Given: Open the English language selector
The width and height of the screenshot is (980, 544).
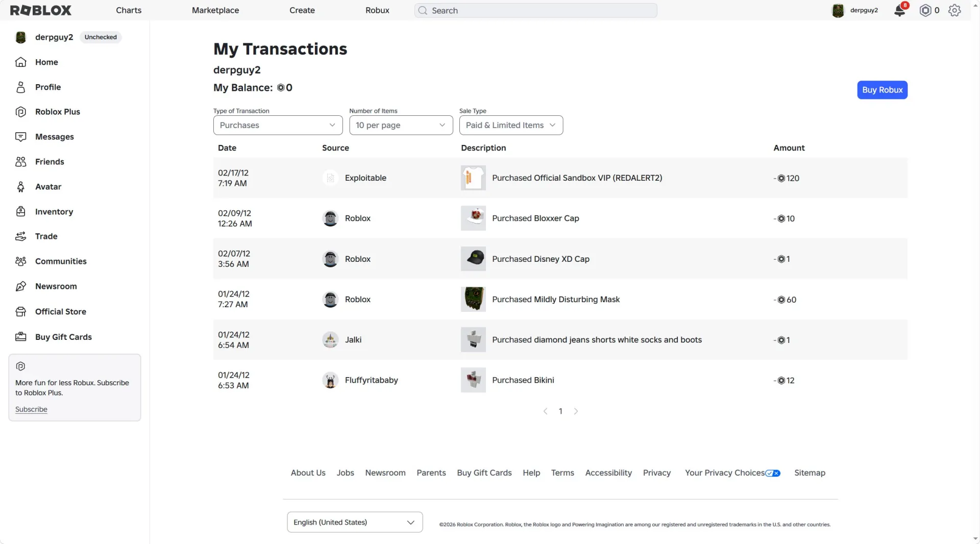Looking at the screenshot, I should pyautogui.click(x=355, y=522).
